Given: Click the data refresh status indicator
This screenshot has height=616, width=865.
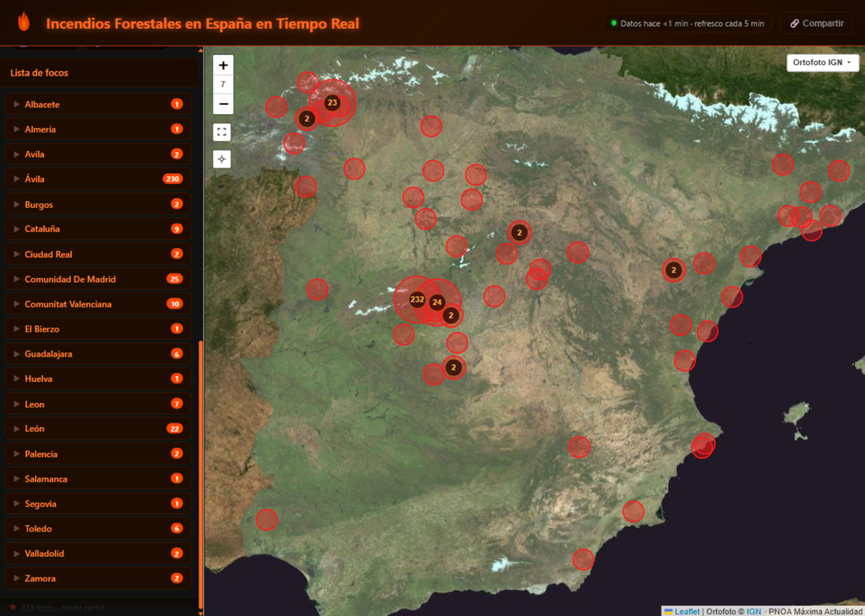Looking at the screenshot, I should (688, 23).
